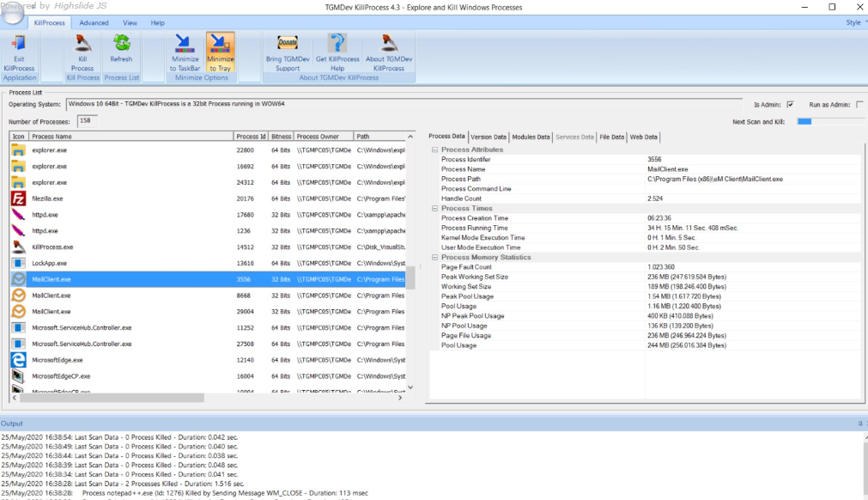Click the Exit KillProcess Application icon
This screenshot has width=868, height=500.
[19, 43]
